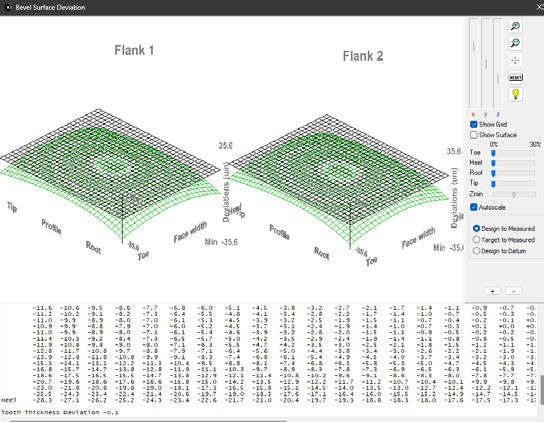
Task: Click the Bevel Surface Deviation title icon
Action: (8, 7)
